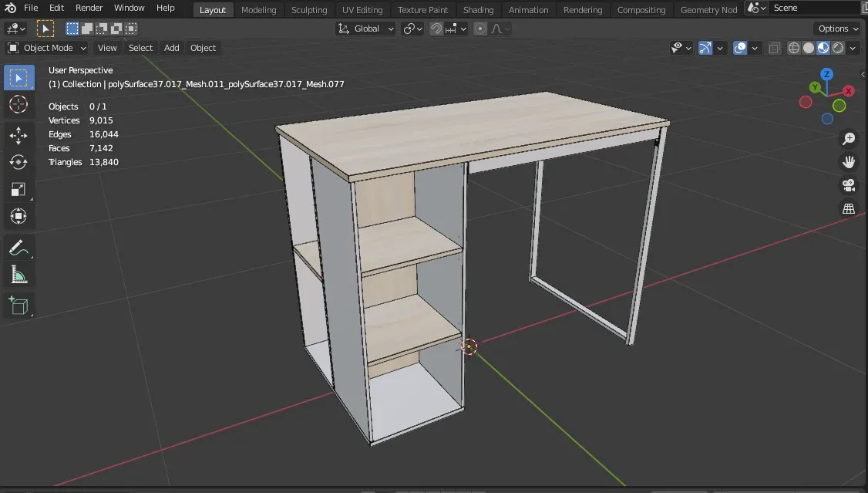Open the Object menu in the viewport header
Image resolution: width=868 pixels, height=493 pixels.
[203, 47]
